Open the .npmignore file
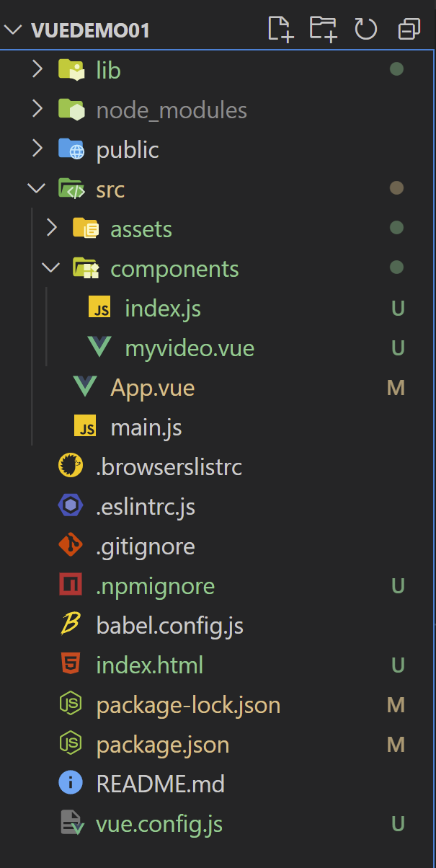 pyautogui.click(x=156, y=586)
